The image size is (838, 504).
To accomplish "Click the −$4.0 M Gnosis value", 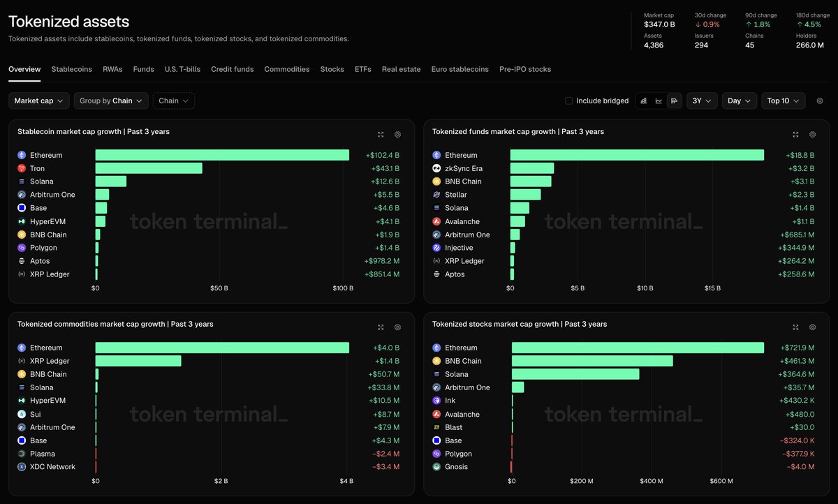I will [x=800, y=467].
